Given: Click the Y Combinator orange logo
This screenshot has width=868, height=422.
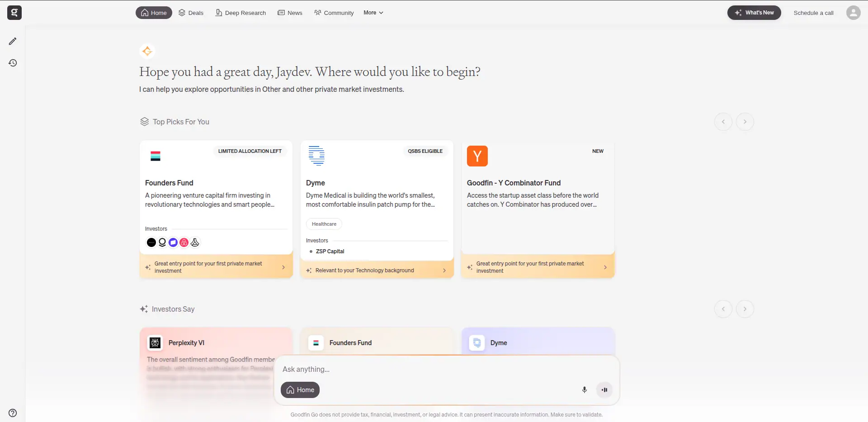Looking at the screenshot, I should point(477,156).
